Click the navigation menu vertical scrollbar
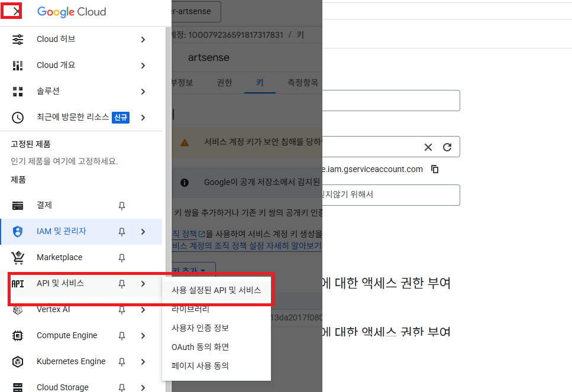 tap(168, 210)
